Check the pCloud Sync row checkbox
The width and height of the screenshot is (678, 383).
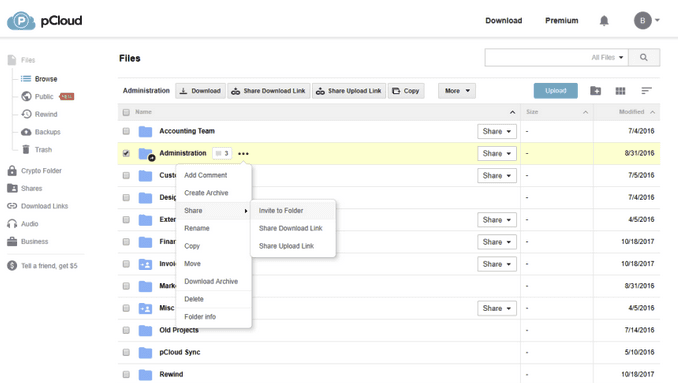(126, 352)
